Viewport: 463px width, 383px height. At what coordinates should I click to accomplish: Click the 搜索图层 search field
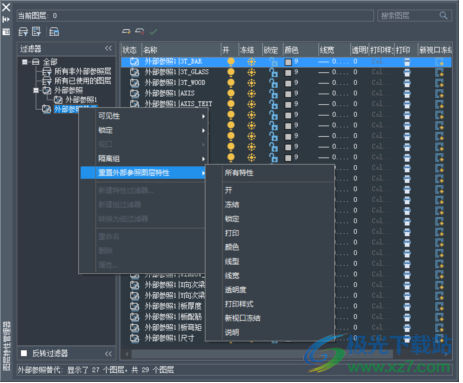point(414,15)
